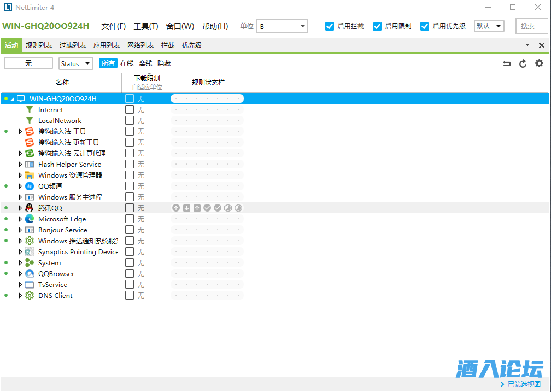This screenshot has height=392, width=551.
Task: Open the Status filter dropdown
Action: [76, 63]
